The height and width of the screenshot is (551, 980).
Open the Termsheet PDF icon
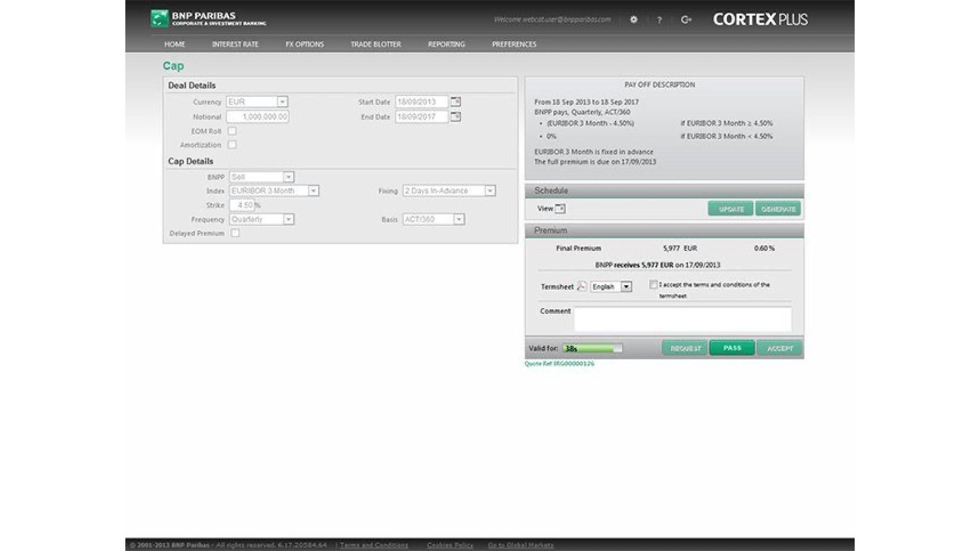click(582, 286)
